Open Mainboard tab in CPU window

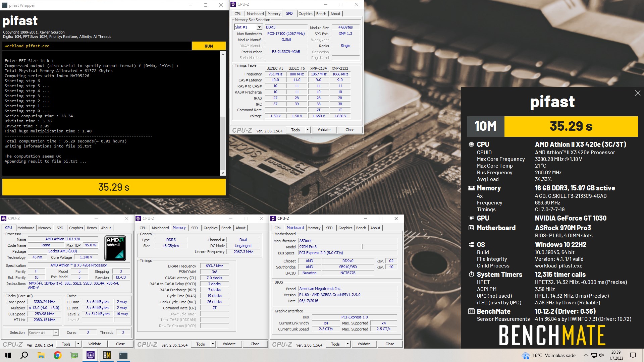pos(26,228)
